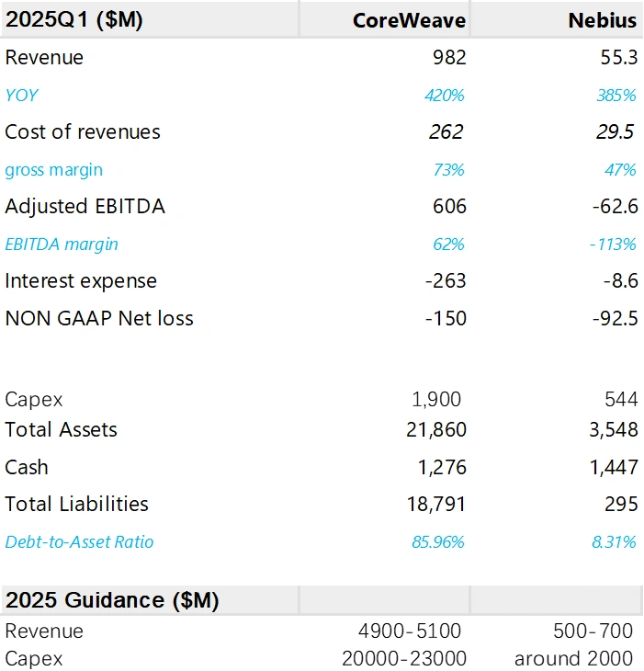The width and height of the screenshot is (644, 671).
Task: Select Nebius Adjusted EBITDA -62.6
Action: 616,206
